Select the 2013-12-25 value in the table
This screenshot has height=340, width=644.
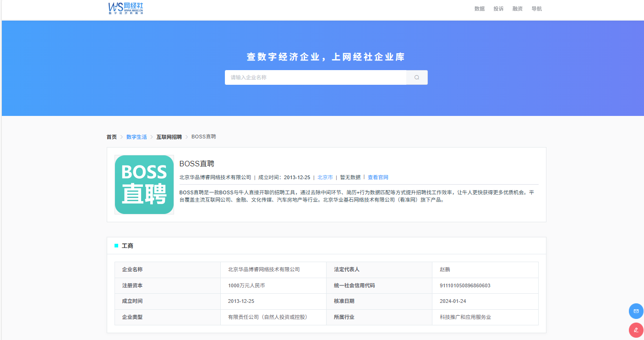point(241,301)
